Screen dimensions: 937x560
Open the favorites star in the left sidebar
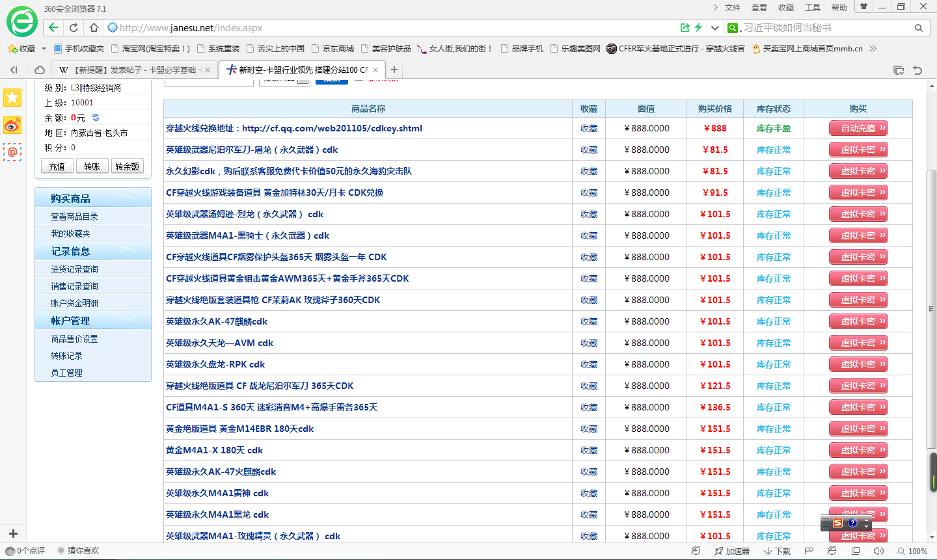[12, 98]
